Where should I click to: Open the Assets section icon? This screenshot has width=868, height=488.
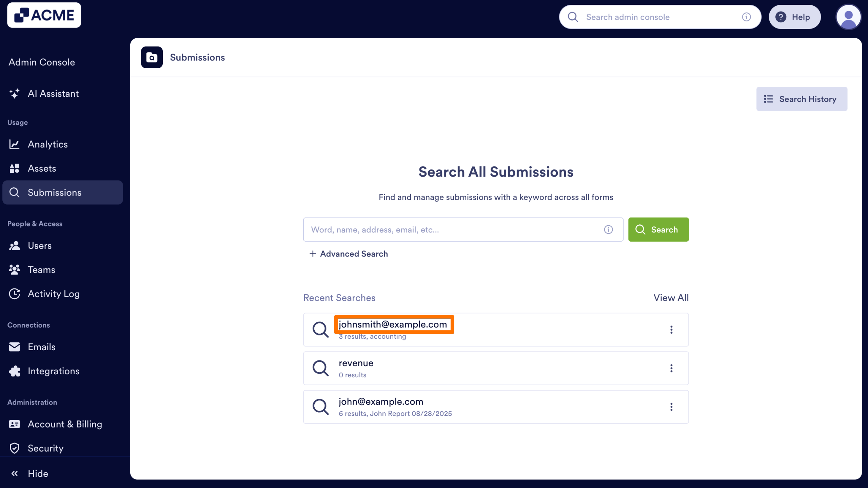tap(15, 168)
